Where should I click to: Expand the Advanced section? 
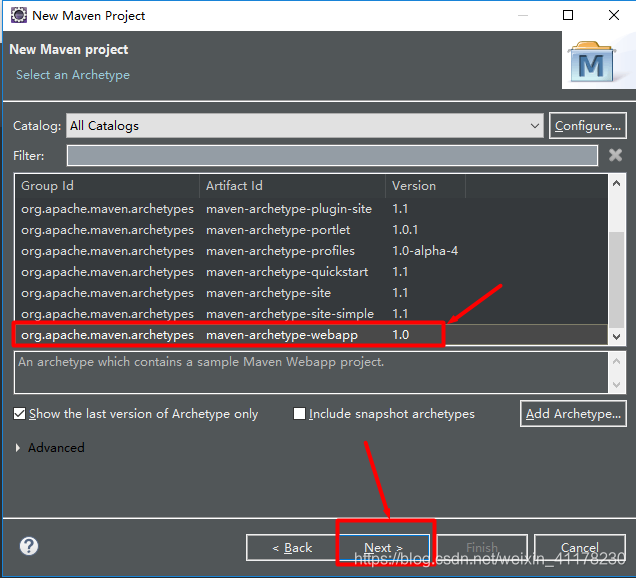pos(18,448)
